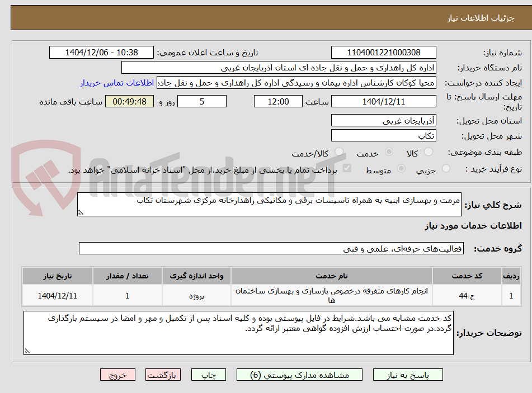The height and width of the screenshot is (393, 532).
Task: Click the ایجاد کننده درخواست field
Action: tap(296, 83)
